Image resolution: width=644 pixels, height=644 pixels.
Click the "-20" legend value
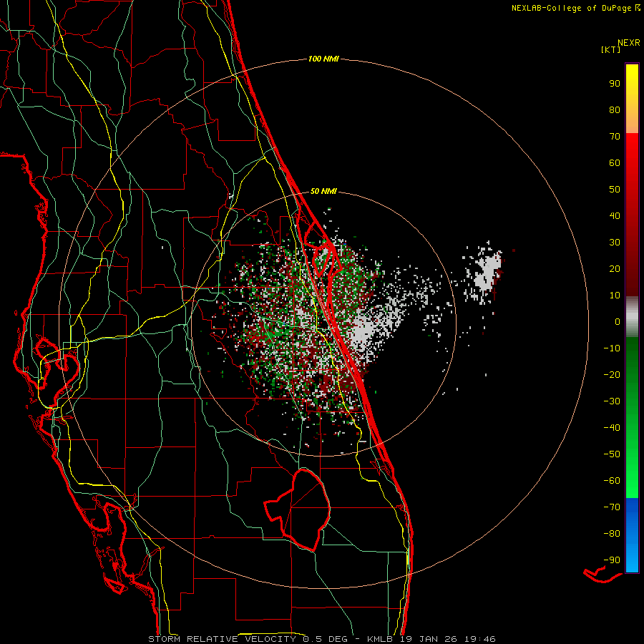[x=612, y=374]
